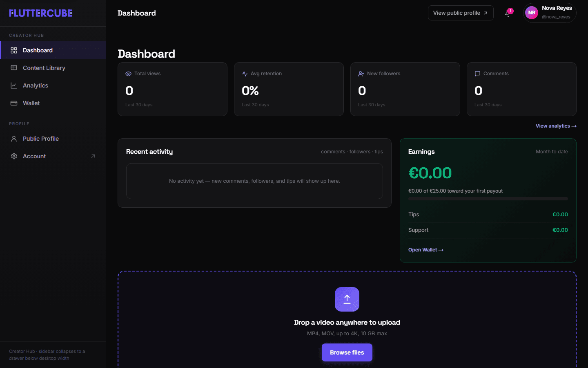Open the Analytics page
The height and width of the screenshot is (368, 588).
(53, 85)
